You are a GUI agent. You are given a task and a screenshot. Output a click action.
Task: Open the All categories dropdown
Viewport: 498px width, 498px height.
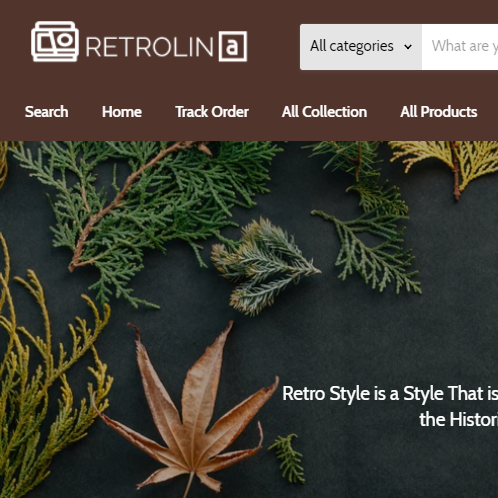[x=361, y=47]
